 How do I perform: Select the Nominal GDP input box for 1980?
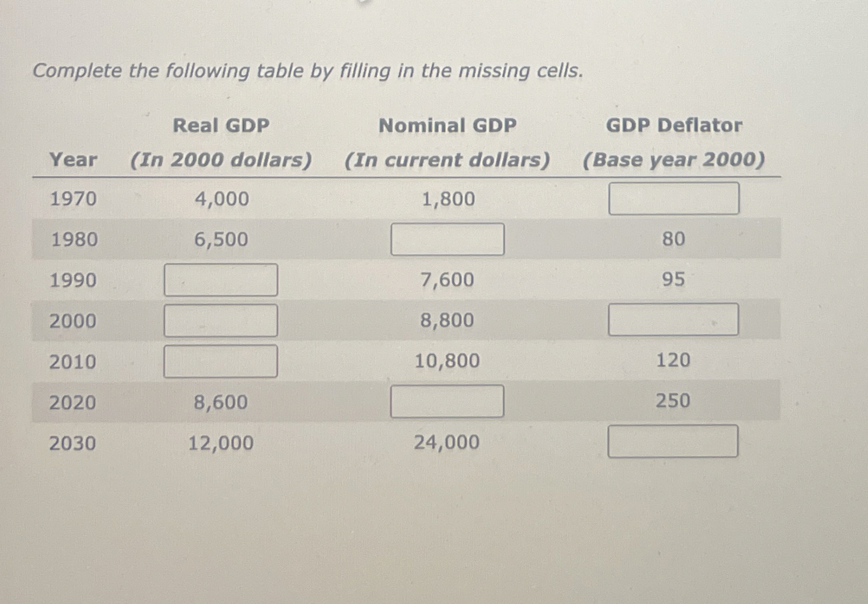(x=448, y=239)
